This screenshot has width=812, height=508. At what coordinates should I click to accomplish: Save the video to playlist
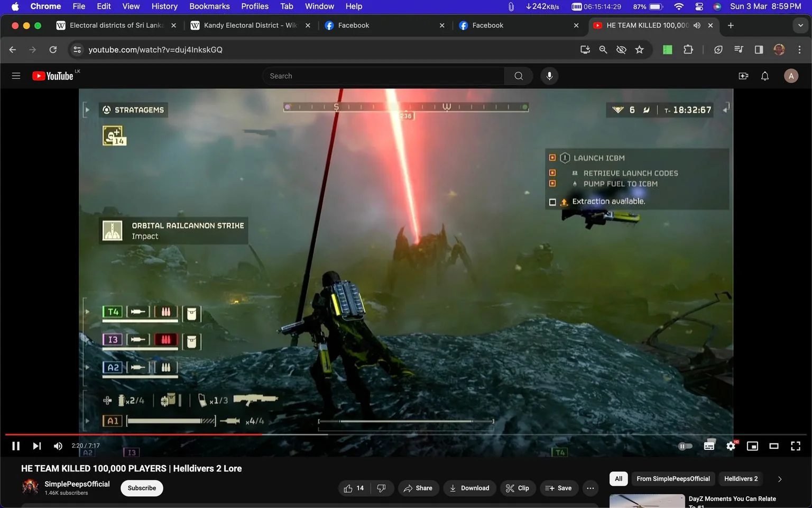click(x=559, y=488)
